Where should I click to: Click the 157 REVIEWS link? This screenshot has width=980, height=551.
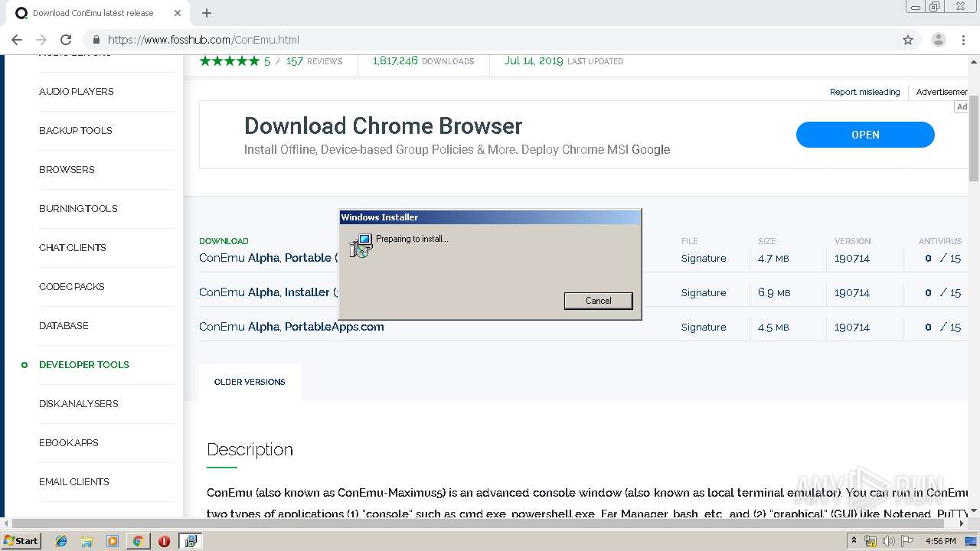[x=314, y=61]
